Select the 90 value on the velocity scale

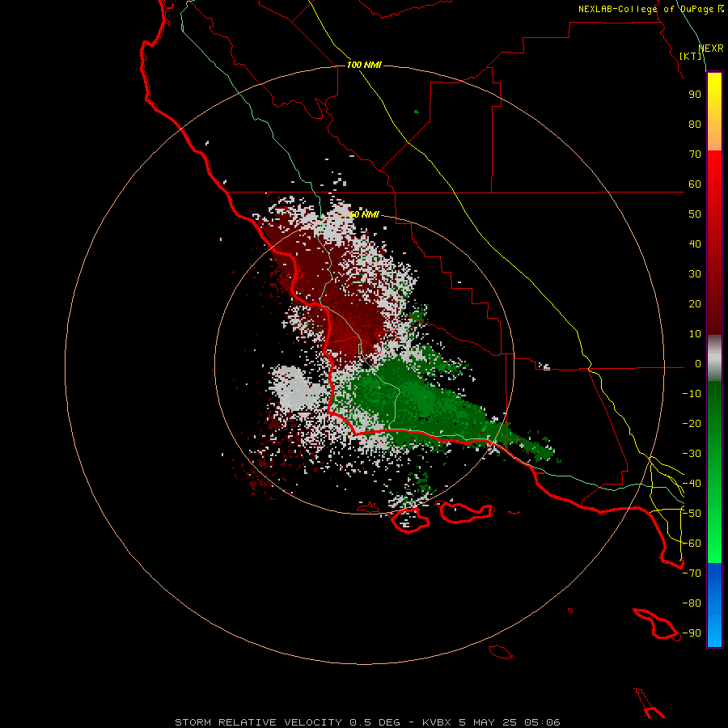tap(695, 95)
